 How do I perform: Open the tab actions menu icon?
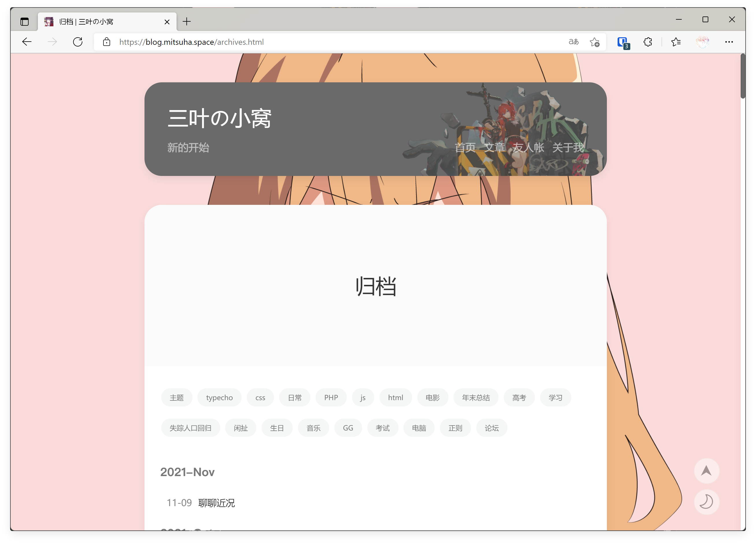point(24,22)
